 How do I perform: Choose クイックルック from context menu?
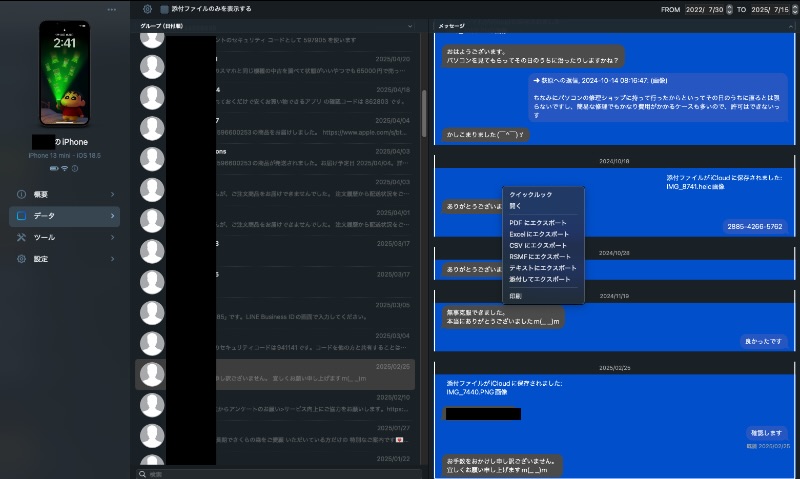point(543,194)
